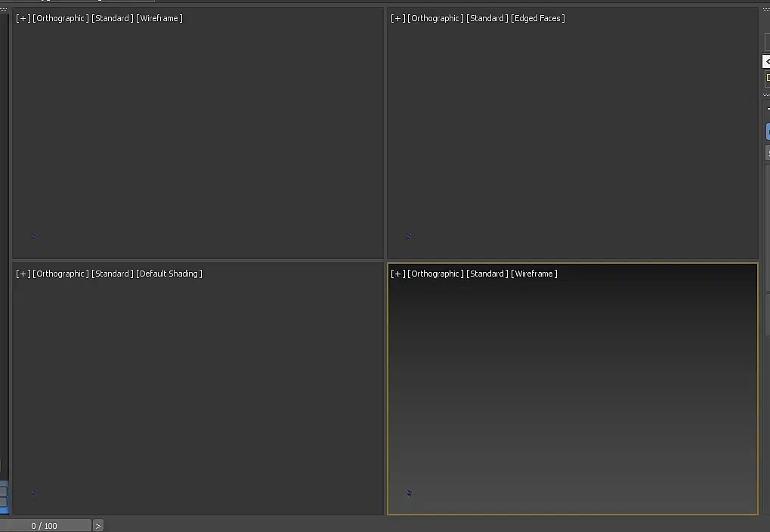Open Standard quality menu in top-left viewport
The width and height of the screenshot is (770, 532).
[x=113, y=18]
